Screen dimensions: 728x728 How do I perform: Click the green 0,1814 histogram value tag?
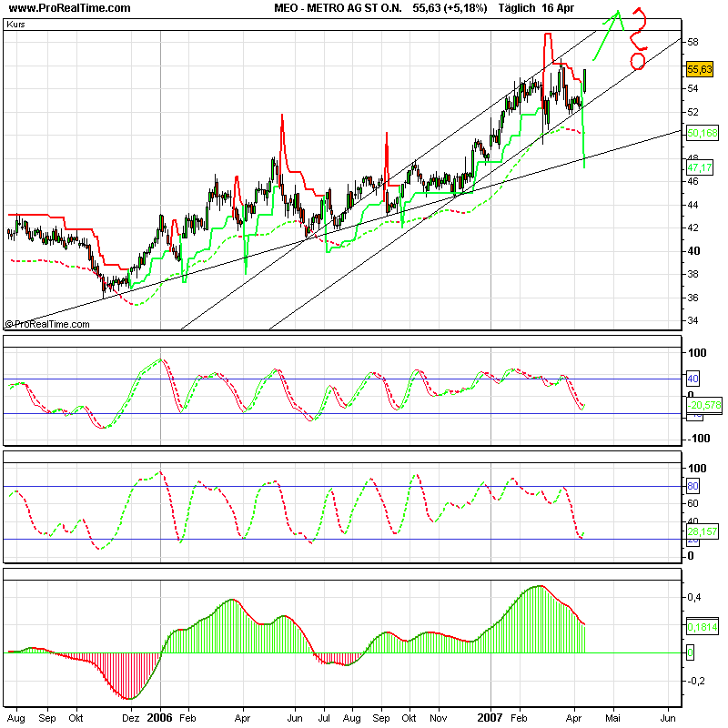(703, 627)
